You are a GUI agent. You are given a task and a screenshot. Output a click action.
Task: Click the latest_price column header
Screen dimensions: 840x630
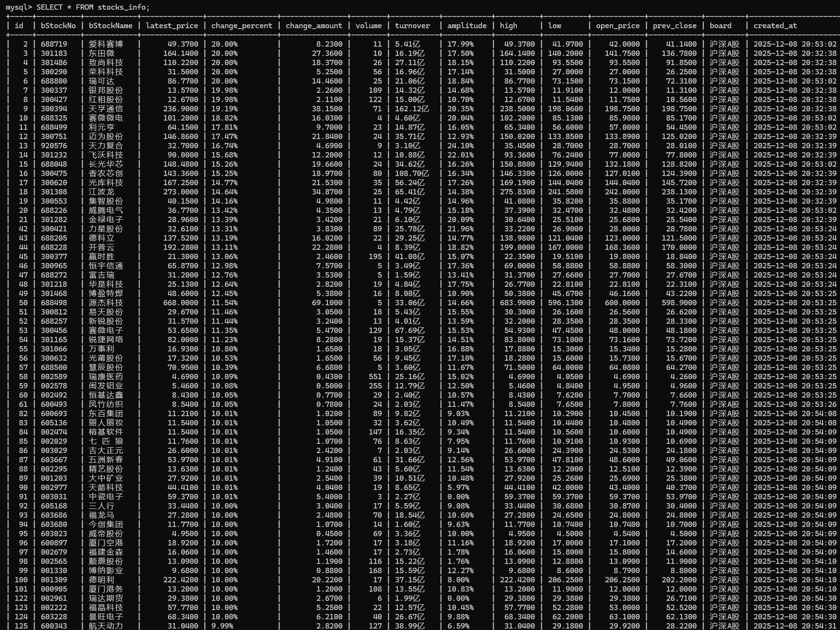tap(172, 26)
